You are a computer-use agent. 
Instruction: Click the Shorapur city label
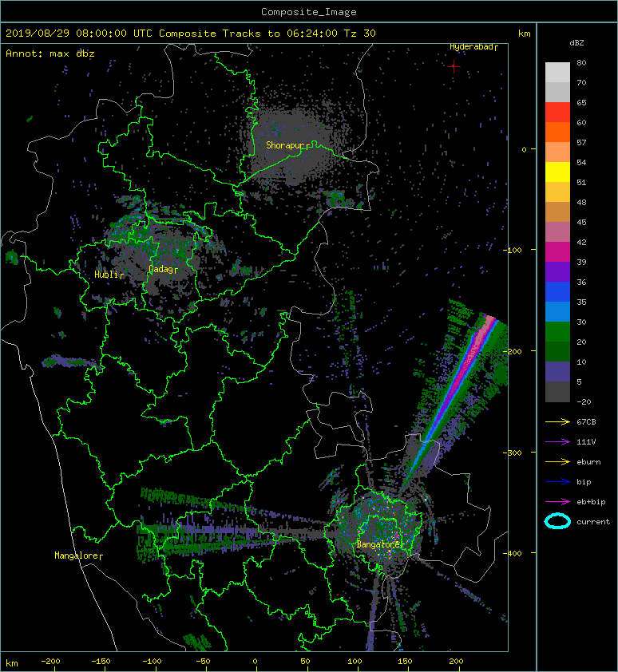285,145
